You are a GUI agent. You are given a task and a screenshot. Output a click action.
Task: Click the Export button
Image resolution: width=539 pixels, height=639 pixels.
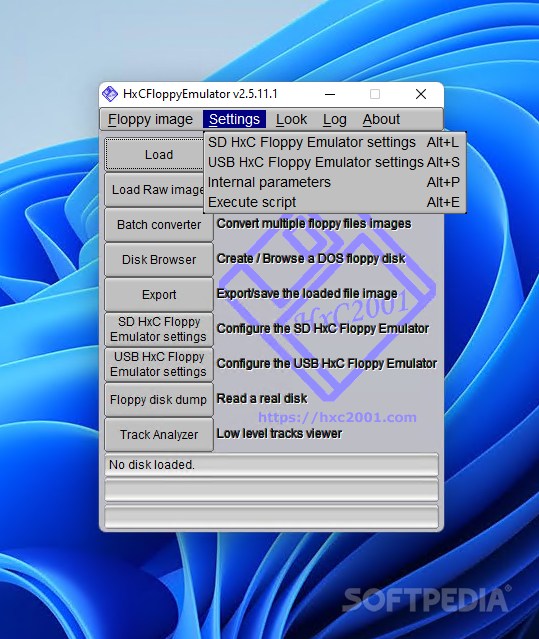pyautogui.click(x=159, y=295)
